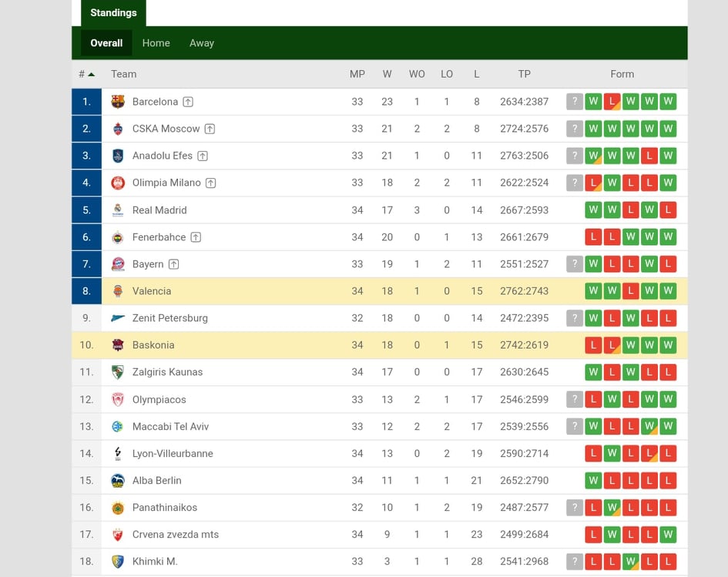Click the Khimki M. team badge

(118, 562)
